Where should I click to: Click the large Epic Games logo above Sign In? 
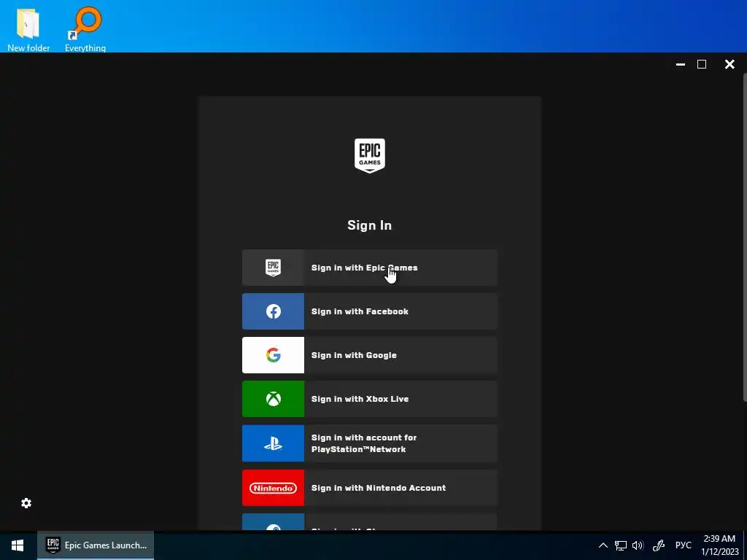coord(370,156)
